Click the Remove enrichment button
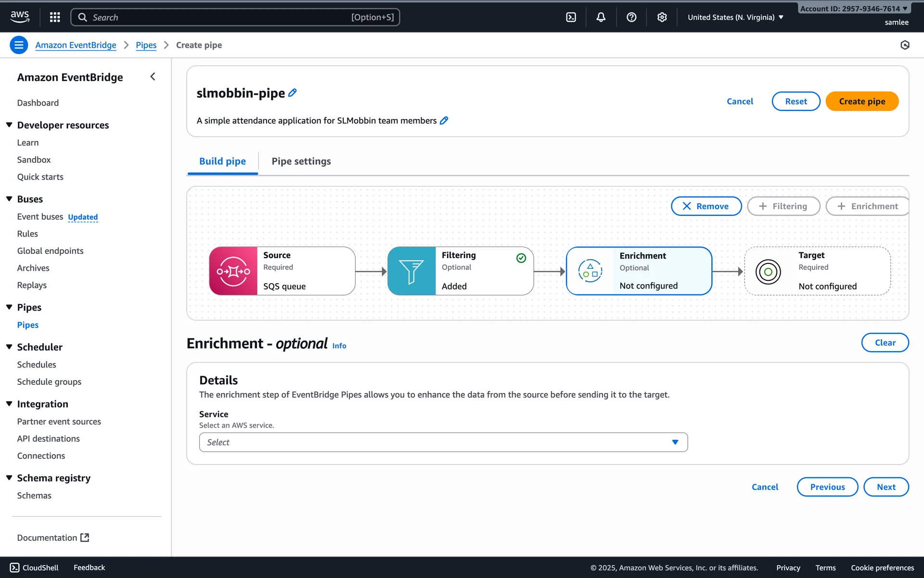Viewport: 924px width, 578px height. [x=706, y=206]
